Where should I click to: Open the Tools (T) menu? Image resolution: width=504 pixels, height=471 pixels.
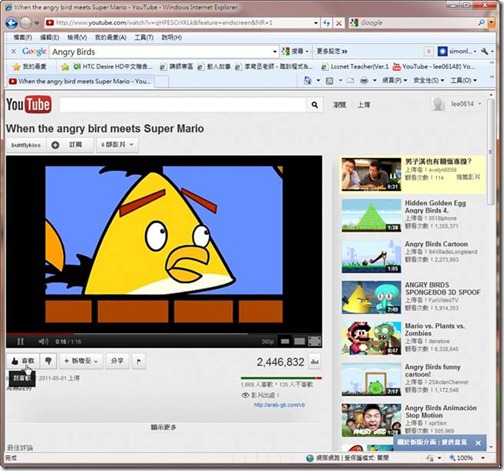pos(144,37)
